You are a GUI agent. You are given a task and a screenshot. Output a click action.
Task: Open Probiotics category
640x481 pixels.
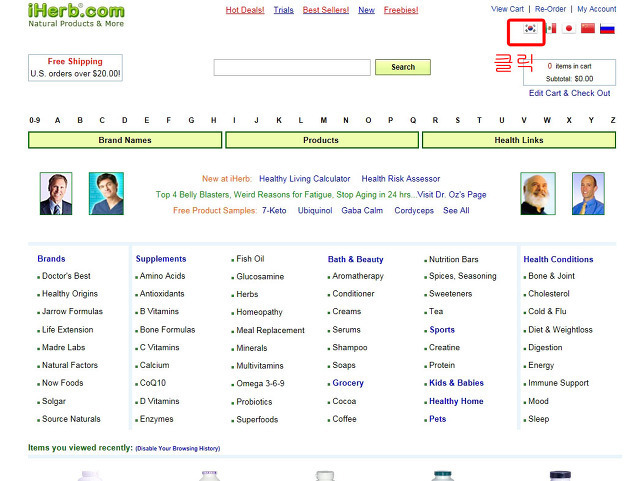(254, 402)
